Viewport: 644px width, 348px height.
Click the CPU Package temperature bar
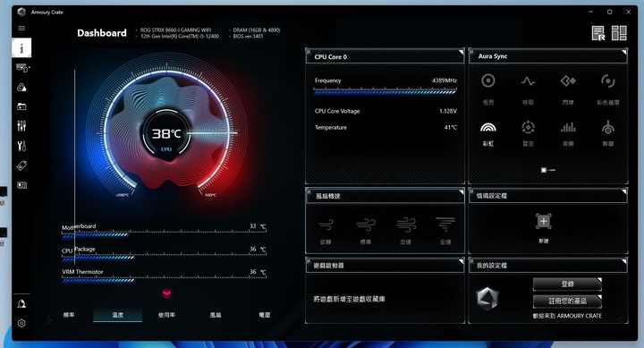164,258
